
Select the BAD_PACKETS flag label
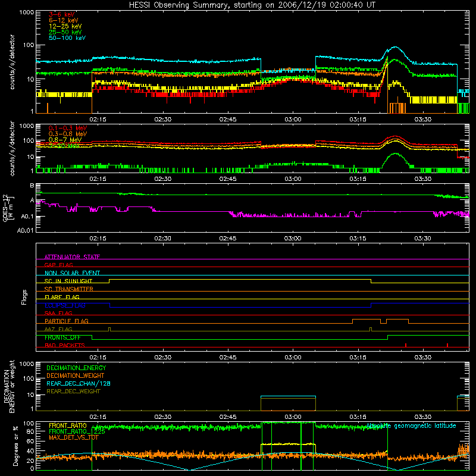pyautogui.click(x=65, y=345)
